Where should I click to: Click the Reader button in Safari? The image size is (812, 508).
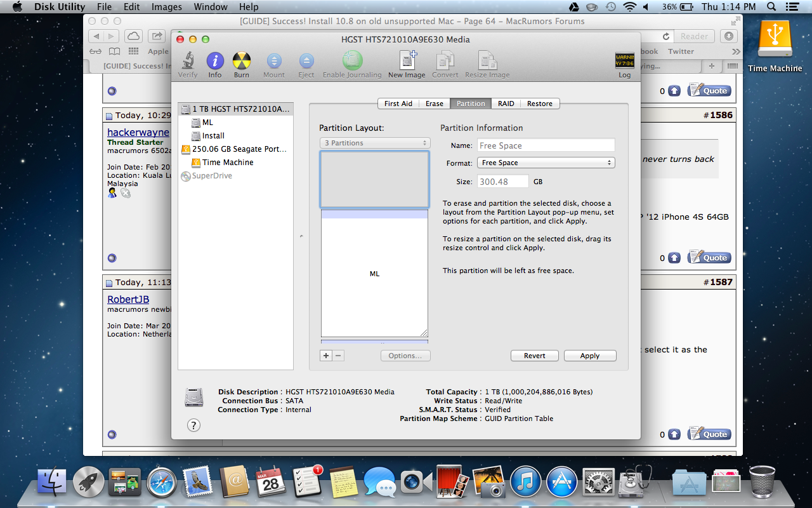[x=694, y=36]
